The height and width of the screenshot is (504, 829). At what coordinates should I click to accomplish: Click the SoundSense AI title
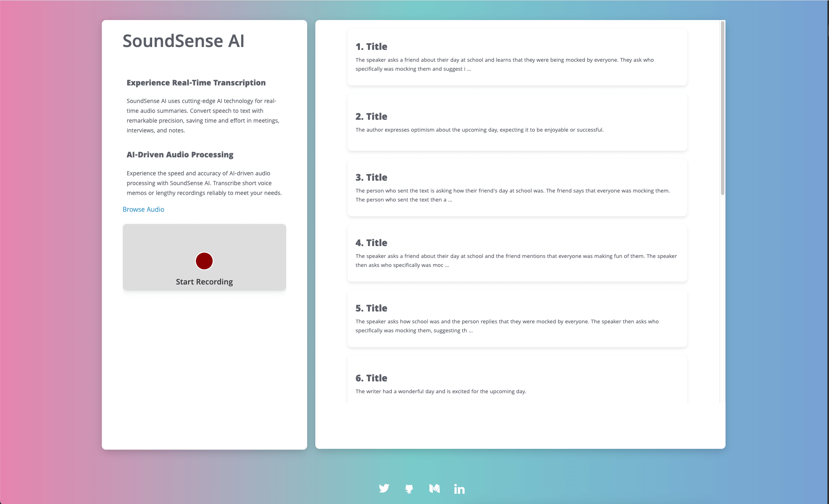(183, 41)
